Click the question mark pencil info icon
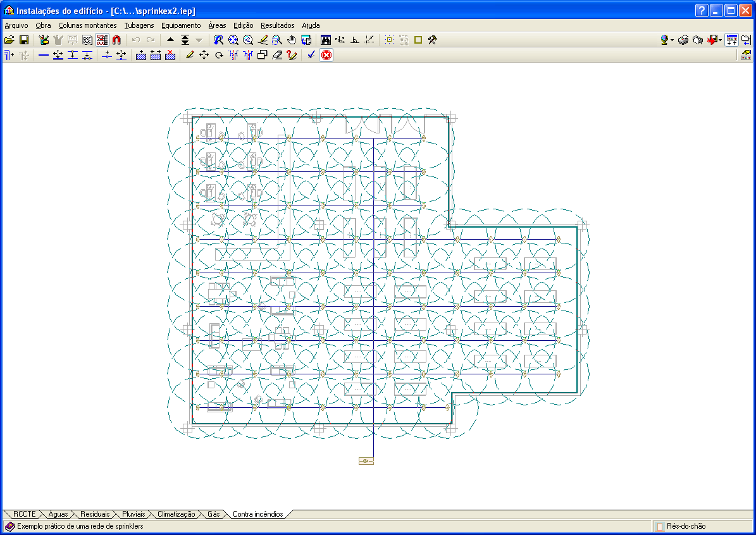This screenshot has height=535, width=756. pos(292,55)
